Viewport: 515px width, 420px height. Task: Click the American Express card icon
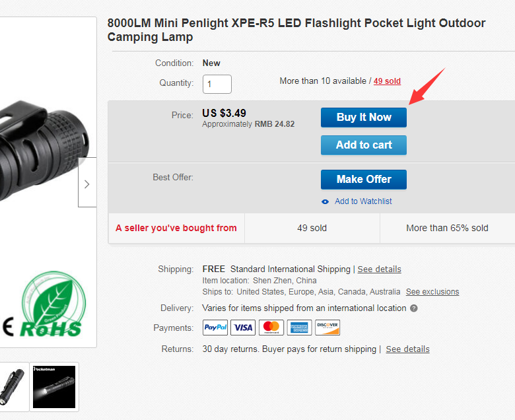(x=299, y=328)
